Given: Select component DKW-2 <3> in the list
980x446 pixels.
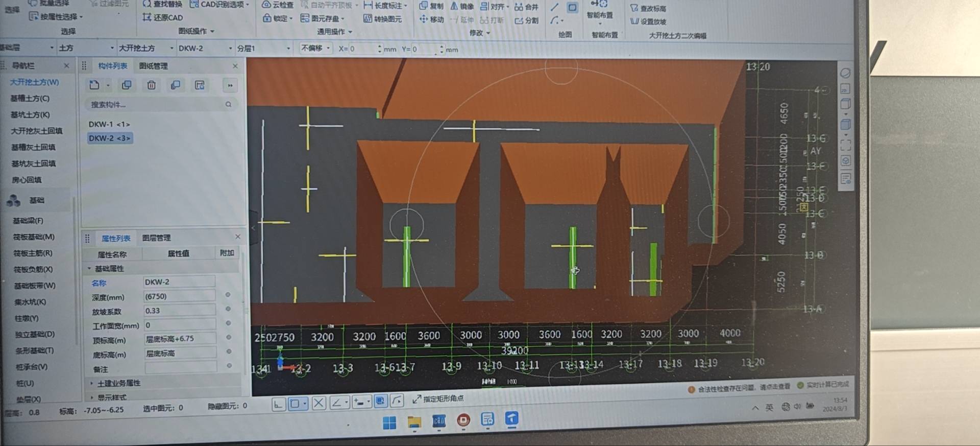Looking at the screenshot, I should click(110, 138).
